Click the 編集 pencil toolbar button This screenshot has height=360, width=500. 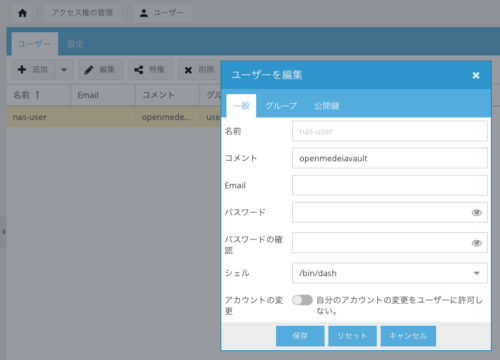point(101,70)
